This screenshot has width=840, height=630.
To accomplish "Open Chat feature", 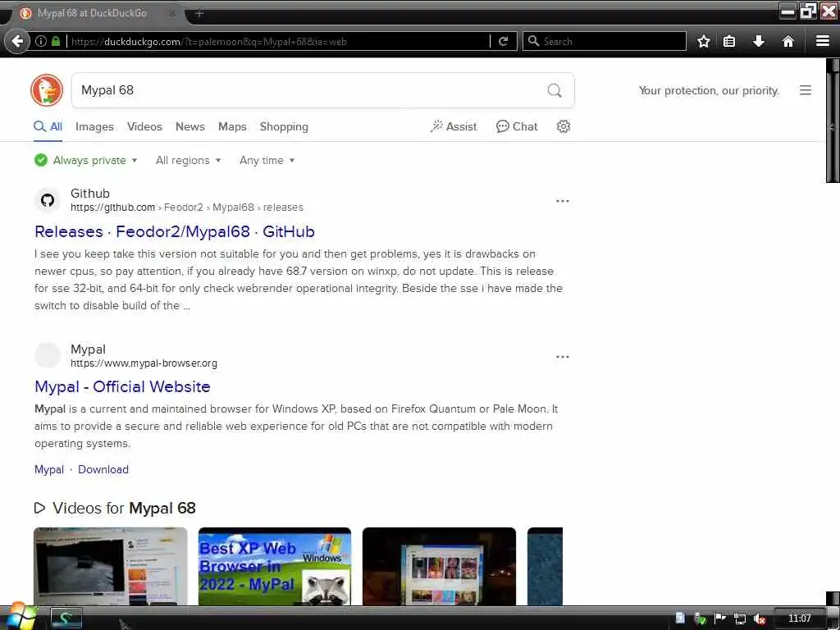I will tap(517, 127).
